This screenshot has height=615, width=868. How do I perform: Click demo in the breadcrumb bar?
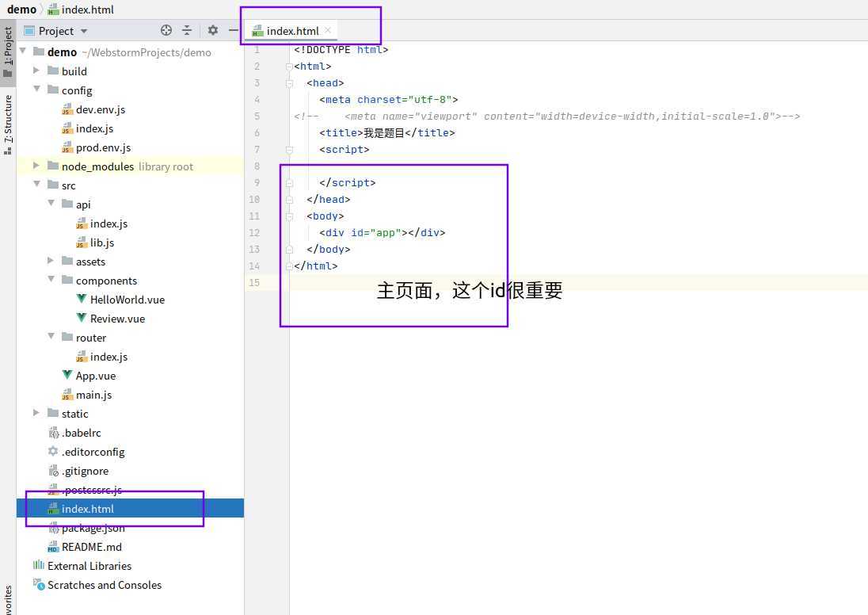point(21,10)
